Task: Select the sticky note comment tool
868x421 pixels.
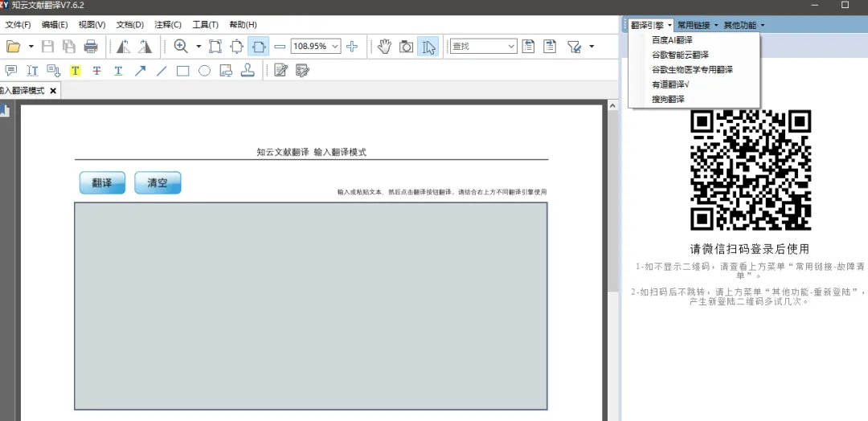Action: pyautogui.click(x=11, y=71)
